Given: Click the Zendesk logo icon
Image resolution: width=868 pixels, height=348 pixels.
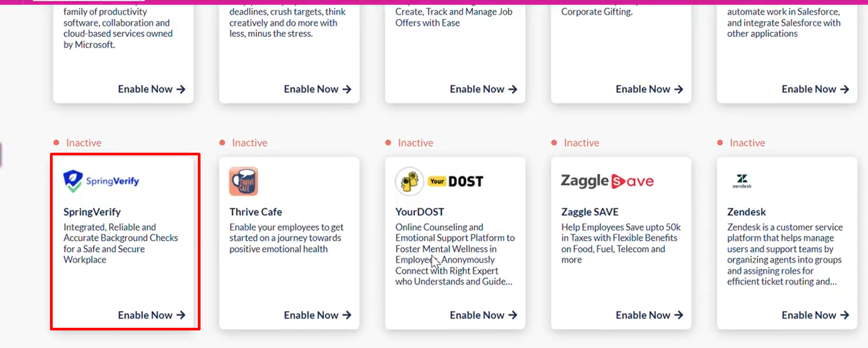Looking at the screenshot, I should [x=742, y=181].
